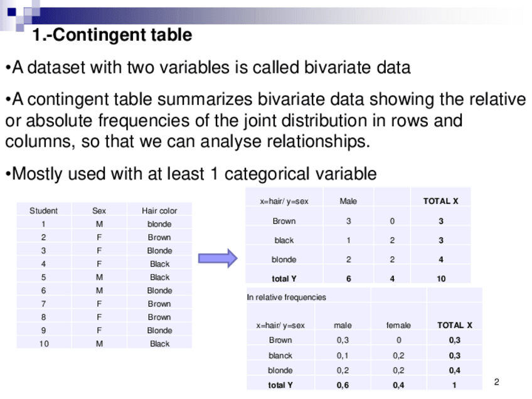The width and height of the screenshot is (532, 399).
Task: Select the capitalized "Male" header in counts table
Action: click(348, 201)
